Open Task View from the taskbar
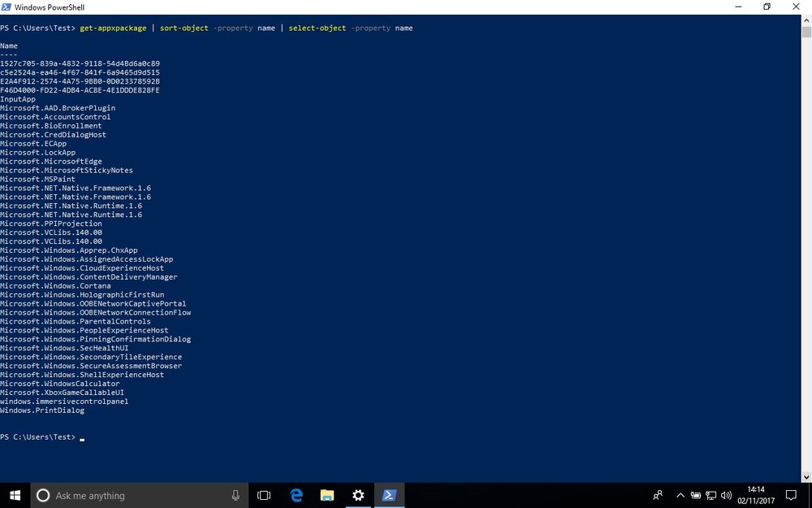812x508 pixels. [264, 496]
